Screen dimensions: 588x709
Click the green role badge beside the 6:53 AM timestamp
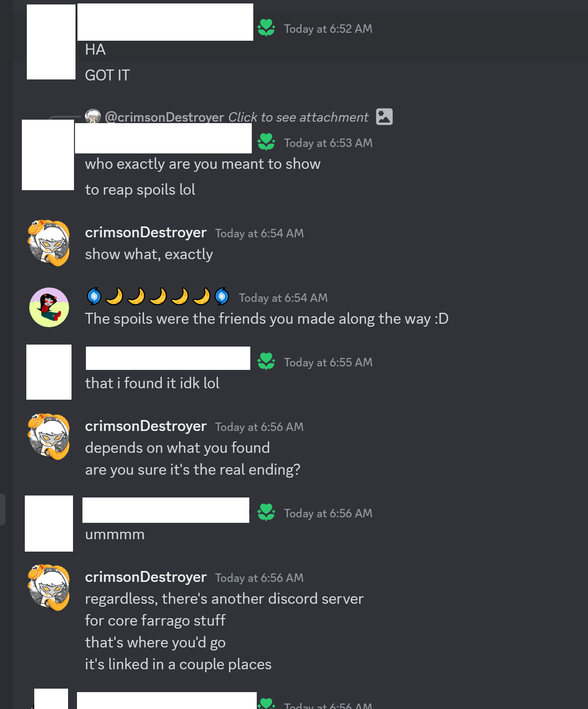pyautogui.click(x=266, y=142)
